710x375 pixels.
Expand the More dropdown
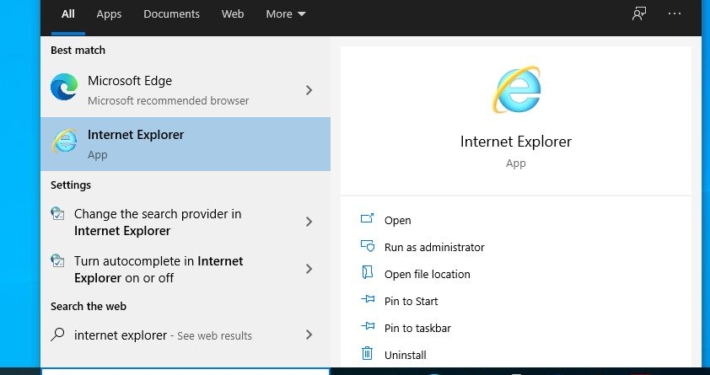click(286, 14)
